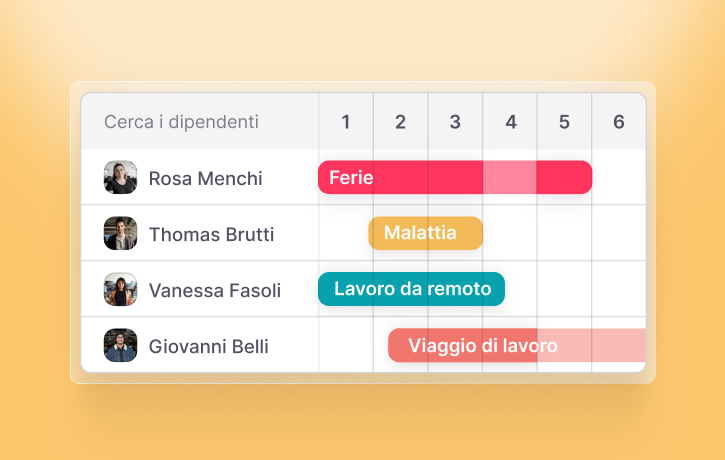Select the day 5 column header
Screen dimensions: 725x460
[x=564, y=122]
